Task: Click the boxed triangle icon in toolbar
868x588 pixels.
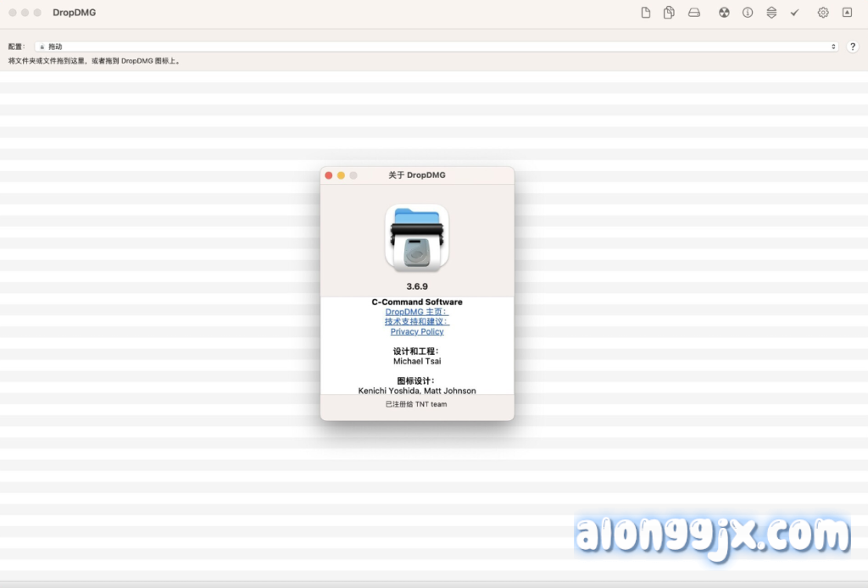Action: click(x=847, y=13)
